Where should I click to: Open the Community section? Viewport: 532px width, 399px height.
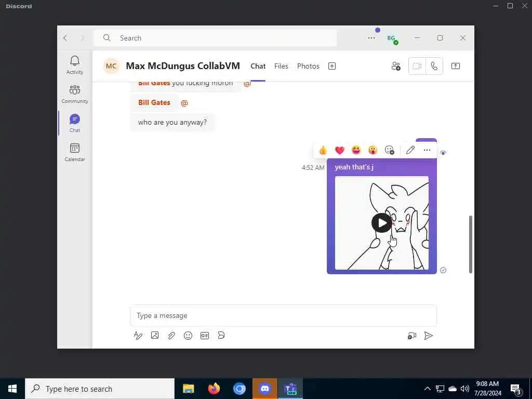click(x=75, y=94)
